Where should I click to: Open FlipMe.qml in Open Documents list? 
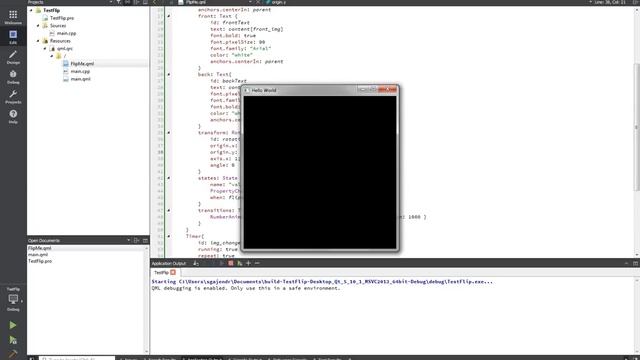pyautogui.click(x=40, y=248)
